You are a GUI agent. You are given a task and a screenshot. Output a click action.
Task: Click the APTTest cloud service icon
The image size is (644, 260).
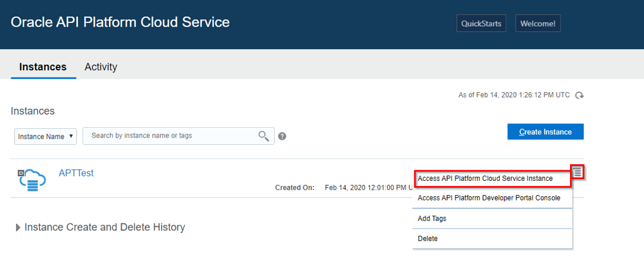32,180
